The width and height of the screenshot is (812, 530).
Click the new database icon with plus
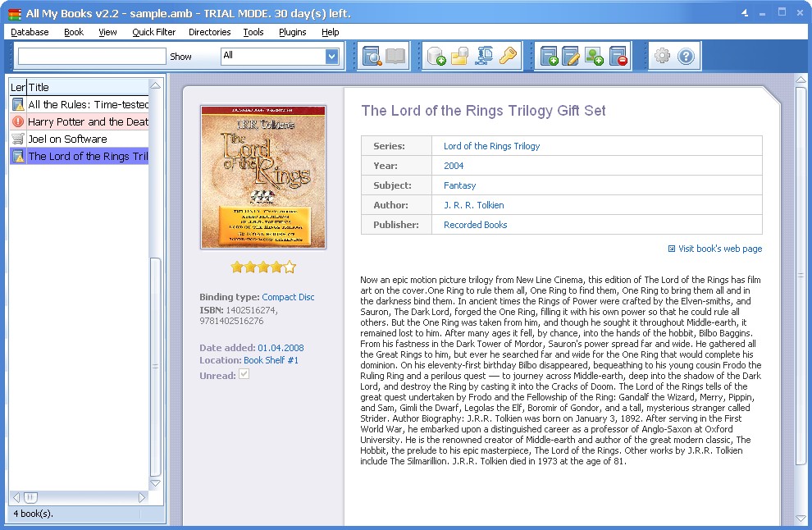point(436,56)
